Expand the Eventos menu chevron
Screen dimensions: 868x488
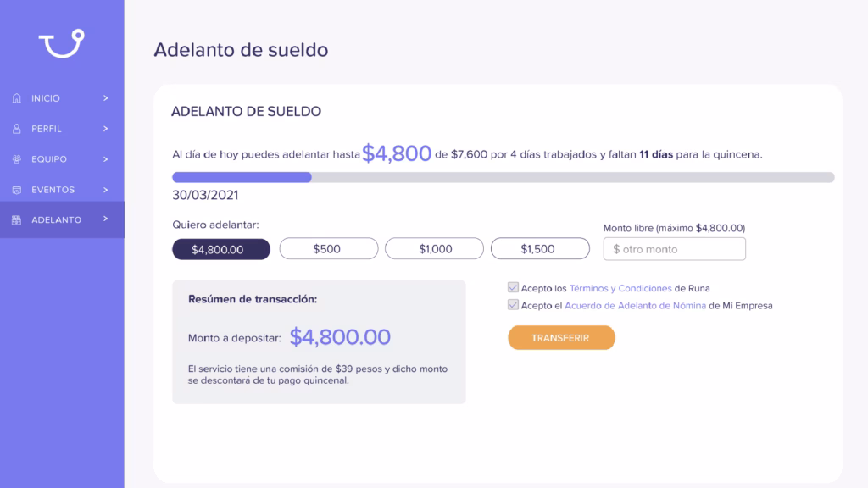tap(105, 190)
